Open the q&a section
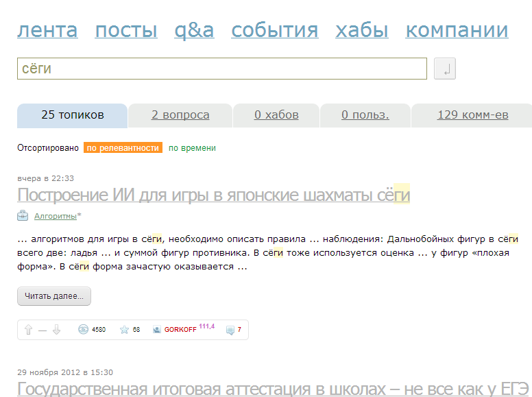The image size is (532, 397). pyautogui.click(x=194, y=31)
